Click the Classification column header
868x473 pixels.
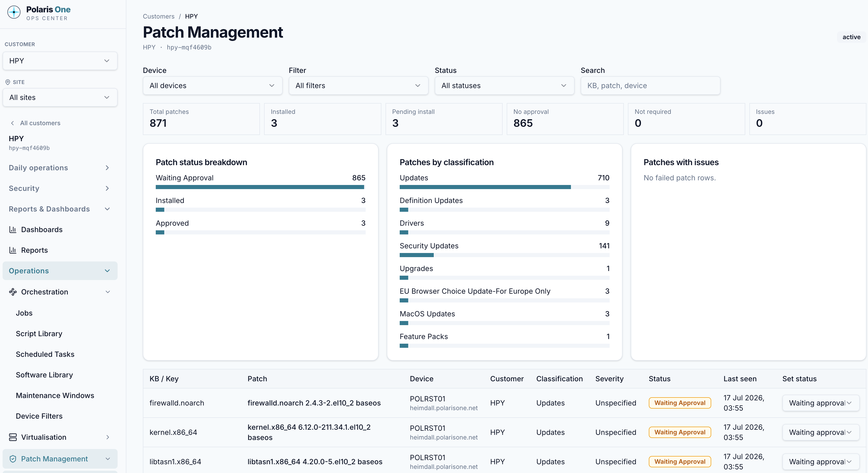pos(559,379)
